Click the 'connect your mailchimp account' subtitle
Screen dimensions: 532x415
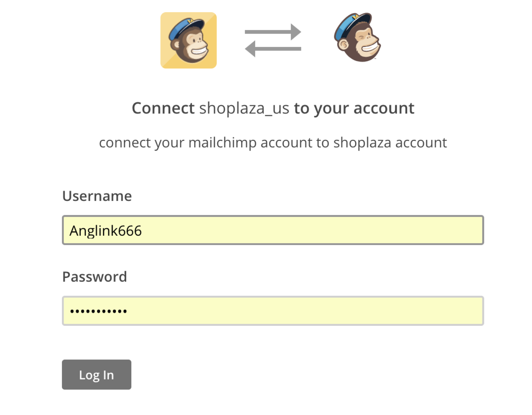tap(273, 142)
